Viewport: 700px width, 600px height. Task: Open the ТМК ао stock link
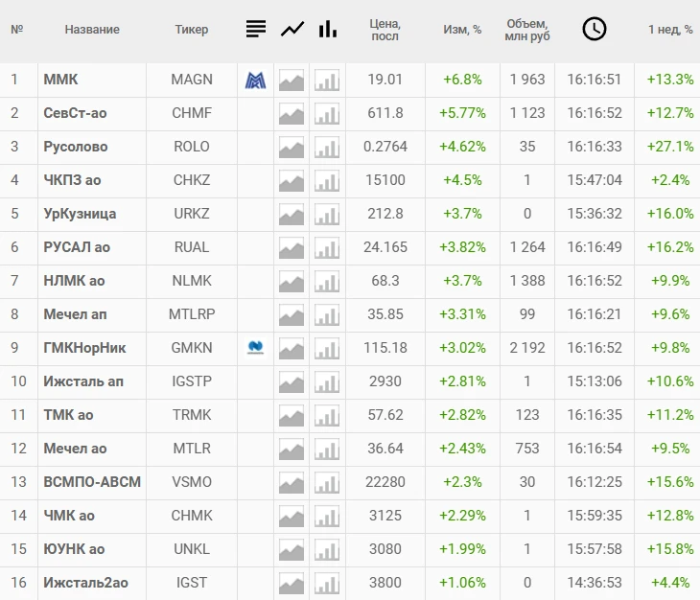[68, 415]
